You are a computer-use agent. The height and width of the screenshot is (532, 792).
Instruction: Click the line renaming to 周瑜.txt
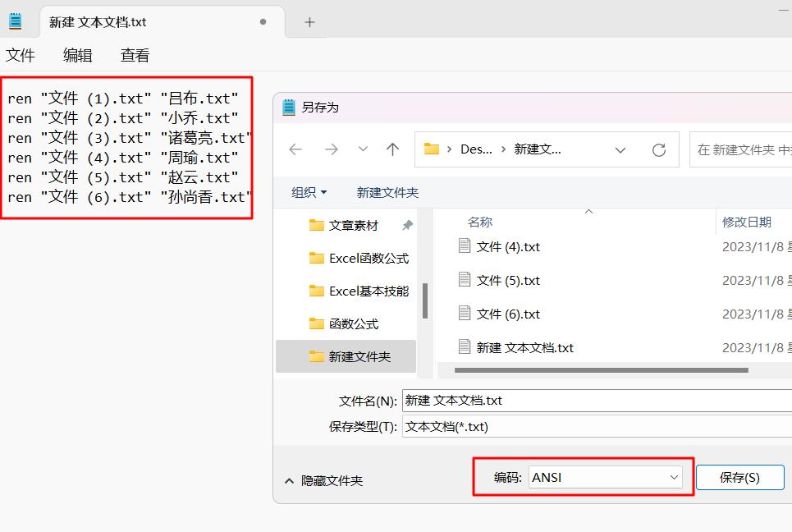(x=123, y=157)
